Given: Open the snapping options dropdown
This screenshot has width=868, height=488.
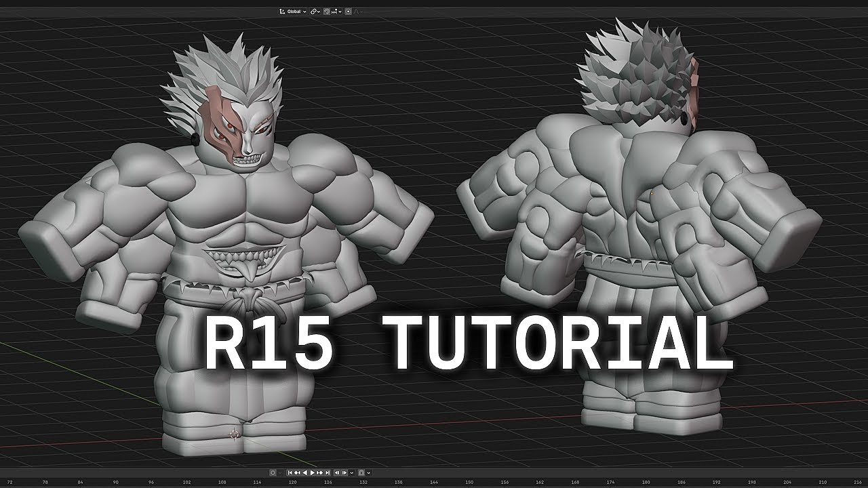Looking at the screenshot, I should point(336,12).
